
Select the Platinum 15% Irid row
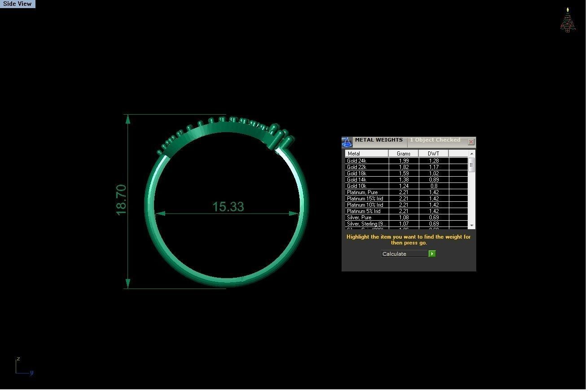[x=407, y=198]
